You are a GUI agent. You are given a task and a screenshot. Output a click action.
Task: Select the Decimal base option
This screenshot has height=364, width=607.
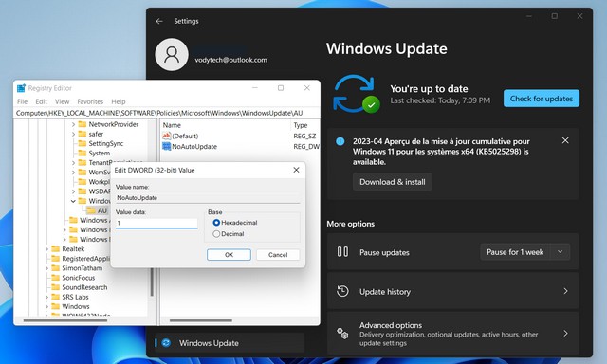coord(216,233)
